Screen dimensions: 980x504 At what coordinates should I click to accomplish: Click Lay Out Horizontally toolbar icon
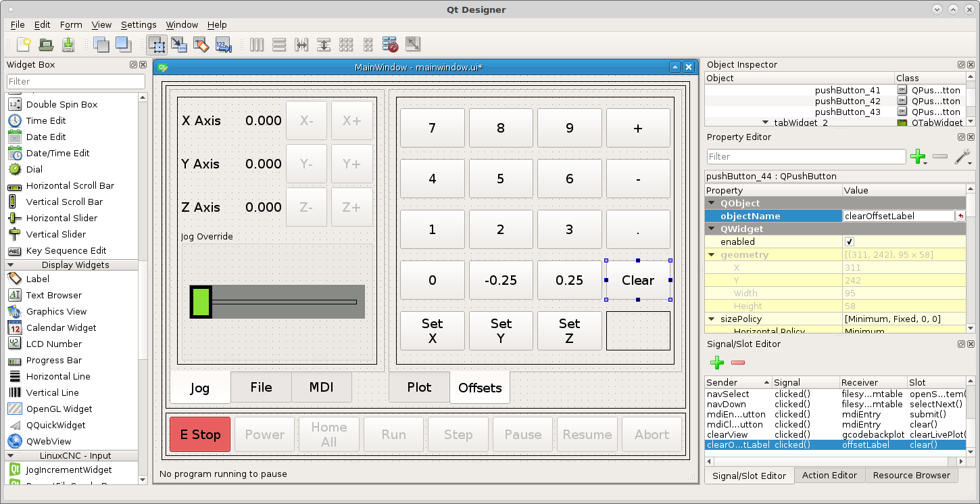[257, 45]
